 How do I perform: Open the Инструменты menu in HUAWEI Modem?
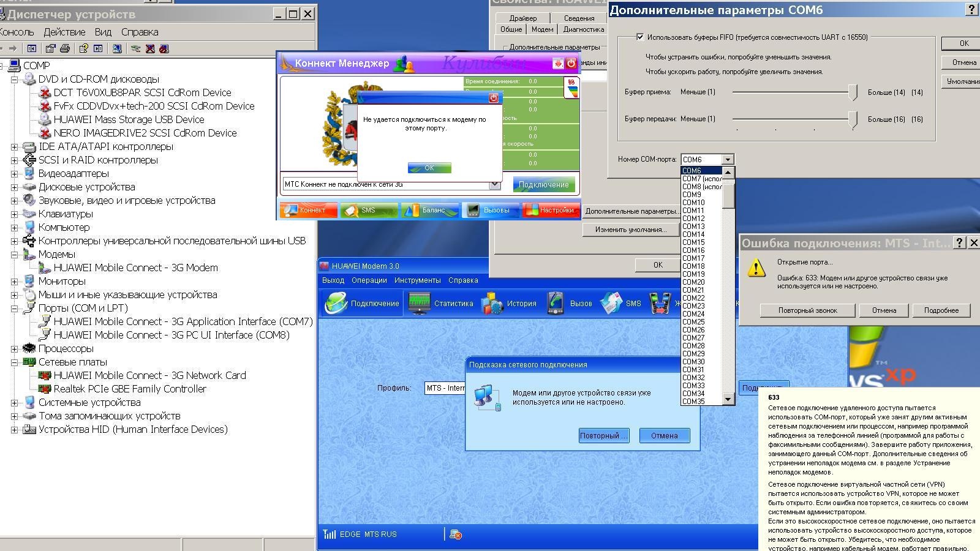[417, 280]
